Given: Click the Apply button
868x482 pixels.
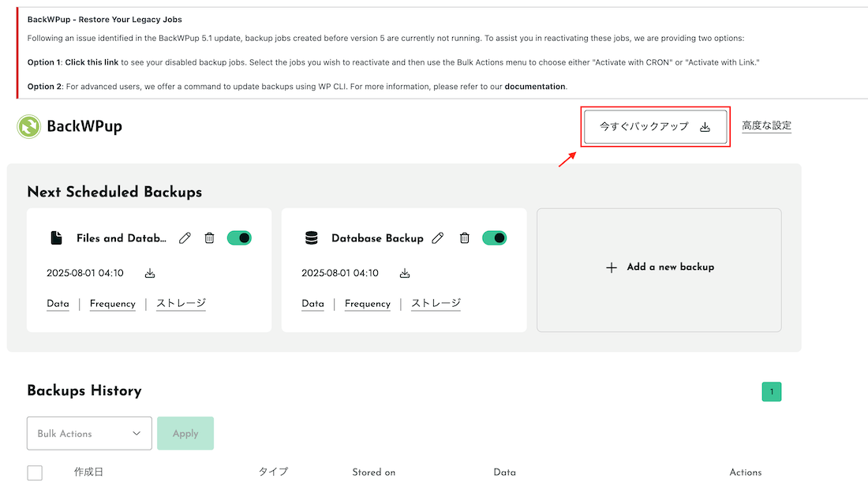Looking at the screenshot, I should pos(185,433).
